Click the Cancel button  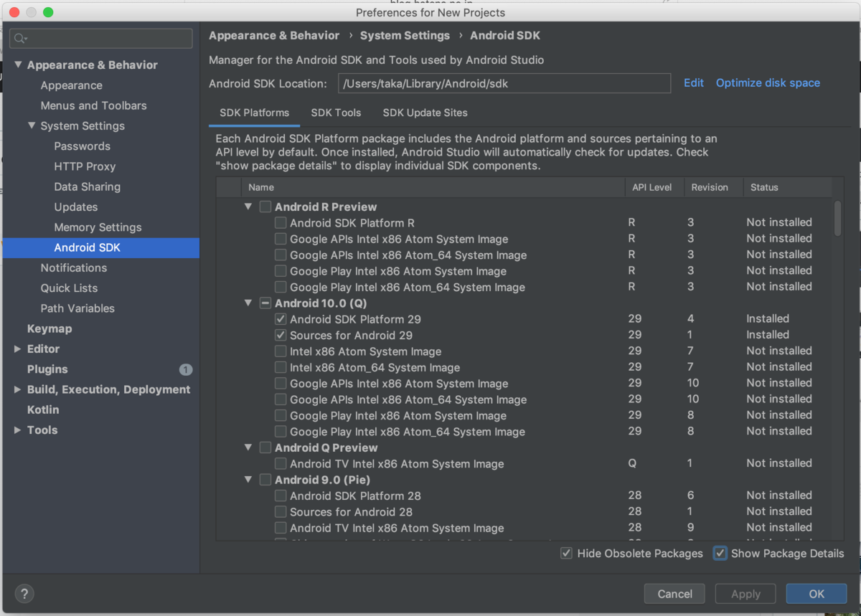point(674,594)
